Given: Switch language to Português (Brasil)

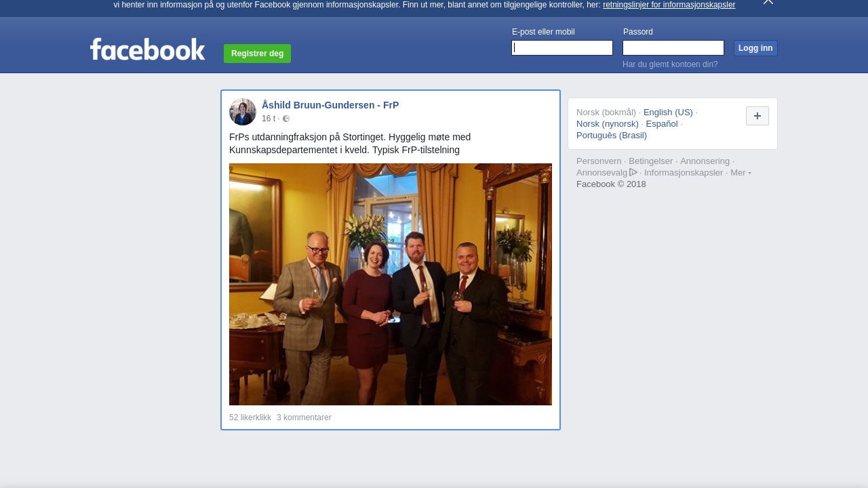Looking at the screenshot, I should tap(612, 136).
